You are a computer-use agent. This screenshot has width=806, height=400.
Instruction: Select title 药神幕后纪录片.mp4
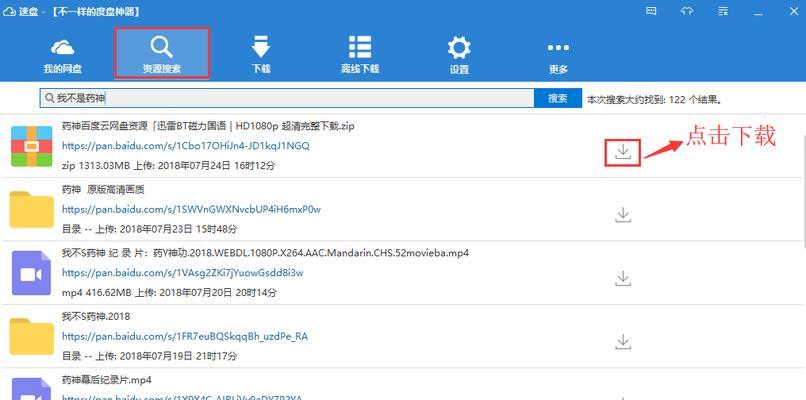(x=106, y=380)
